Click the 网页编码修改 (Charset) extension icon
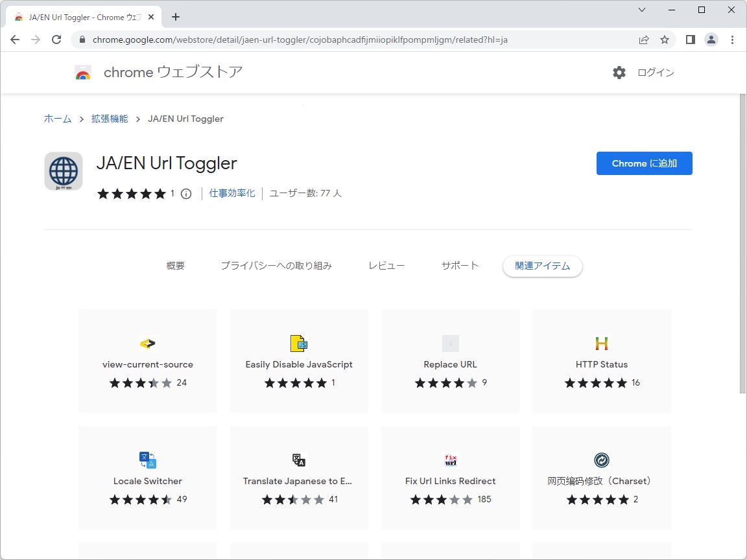The width and height of the screenshot is (747, 560). click(x=601, y=460)
